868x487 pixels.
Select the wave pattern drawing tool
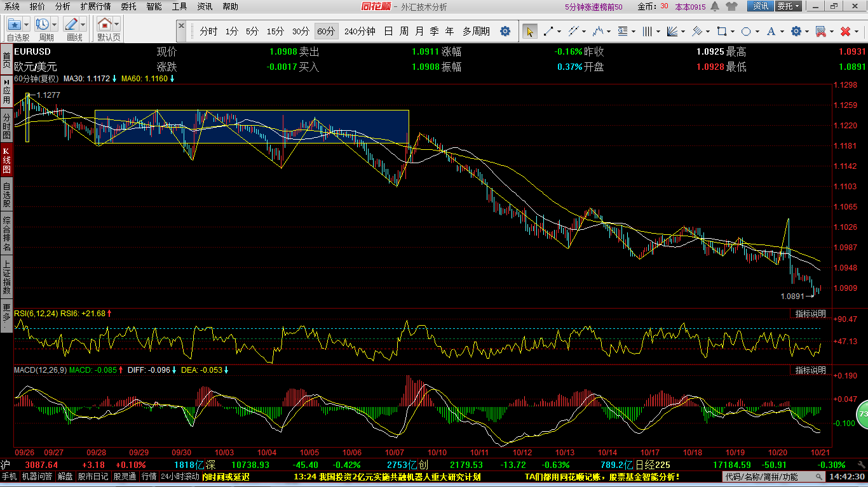coord(597,31)
